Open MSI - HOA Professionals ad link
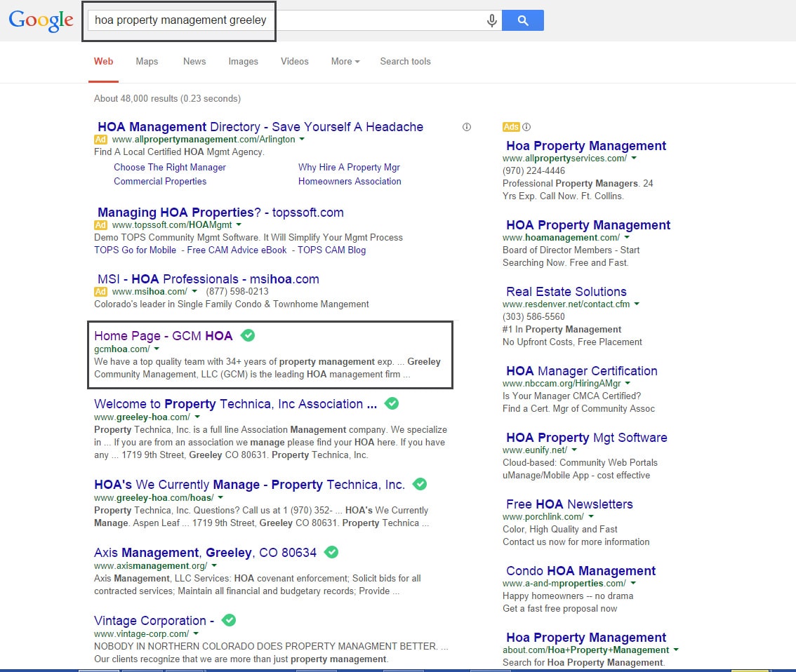This screenshot has width=796, height=672. 208,279
